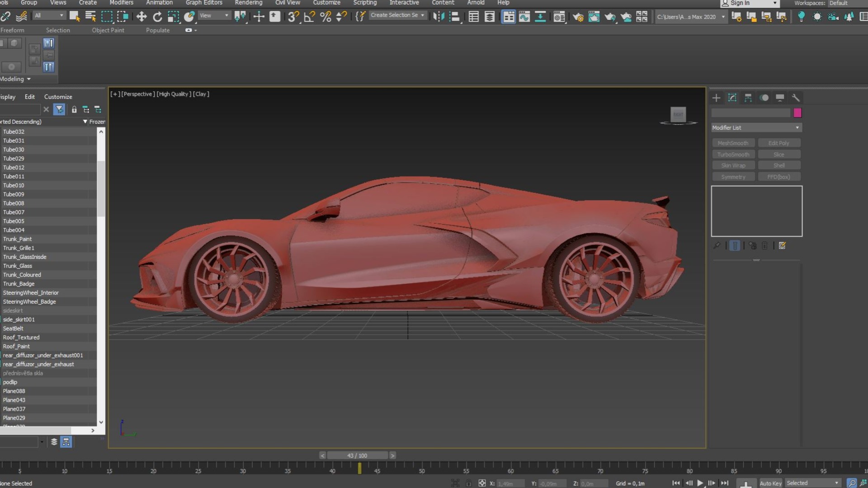Open the Modifier List dropdown

pyautogui.click(x=756, y=128)
